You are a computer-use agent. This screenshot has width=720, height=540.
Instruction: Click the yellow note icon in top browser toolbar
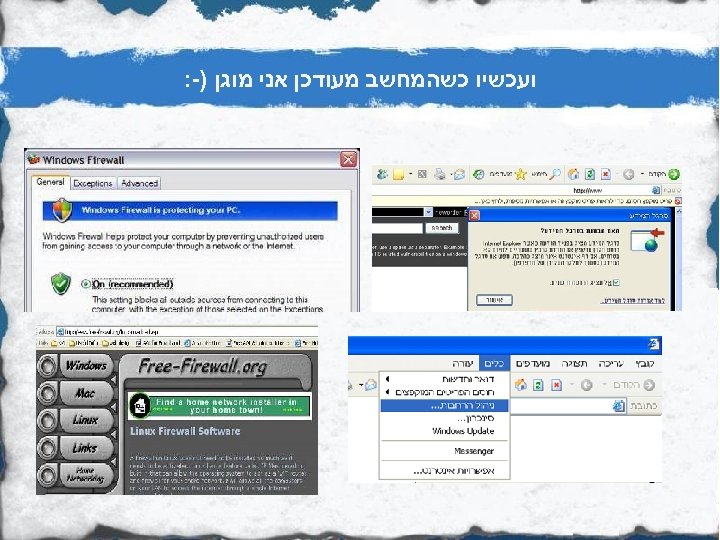tap(398, 174)
